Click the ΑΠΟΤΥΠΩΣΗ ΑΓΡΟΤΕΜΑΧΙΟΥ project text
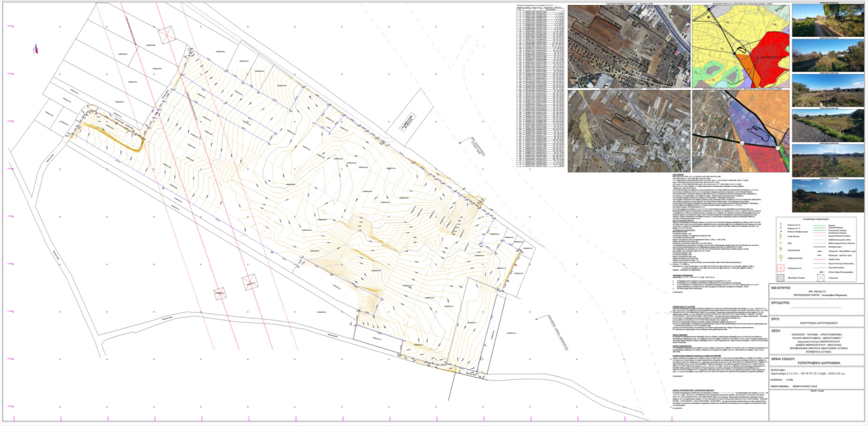 [x=819, y=323]
